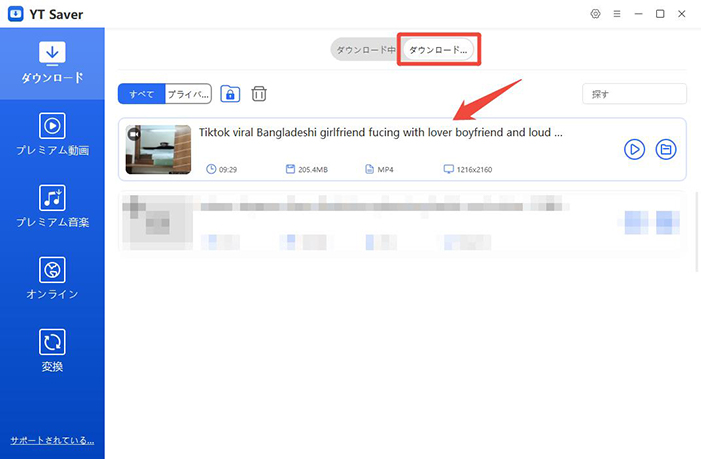Image resolution: width=701 pixels, height=459 pixels.
Task: Open the プレミアム音楽 section
Action: pyautogui.click(x=52, y=206)
